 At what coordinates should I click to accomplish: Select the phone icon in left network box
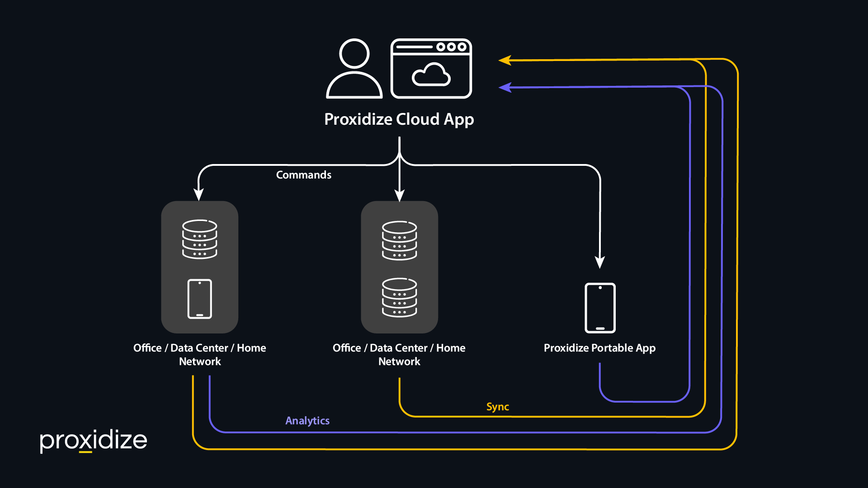pos(199,299)
